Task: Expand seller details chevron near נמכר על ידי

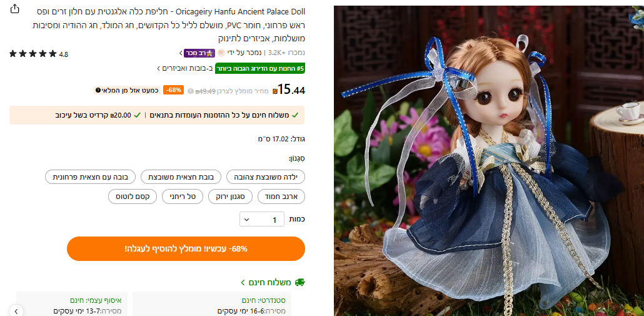Action: [x=181, y=53]
